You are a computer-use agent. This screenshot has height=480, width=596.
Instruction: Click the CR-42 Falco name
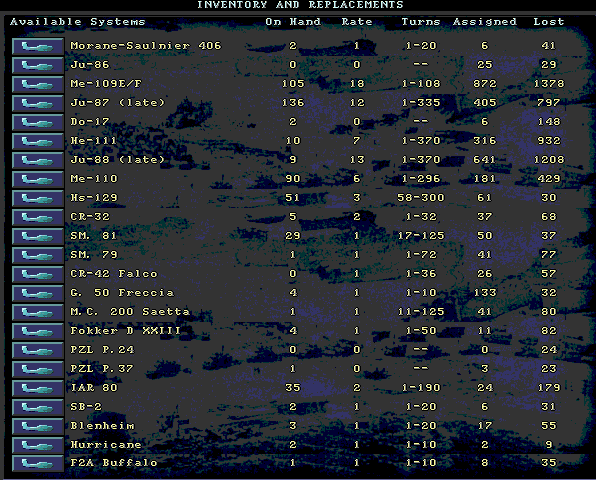114,274
